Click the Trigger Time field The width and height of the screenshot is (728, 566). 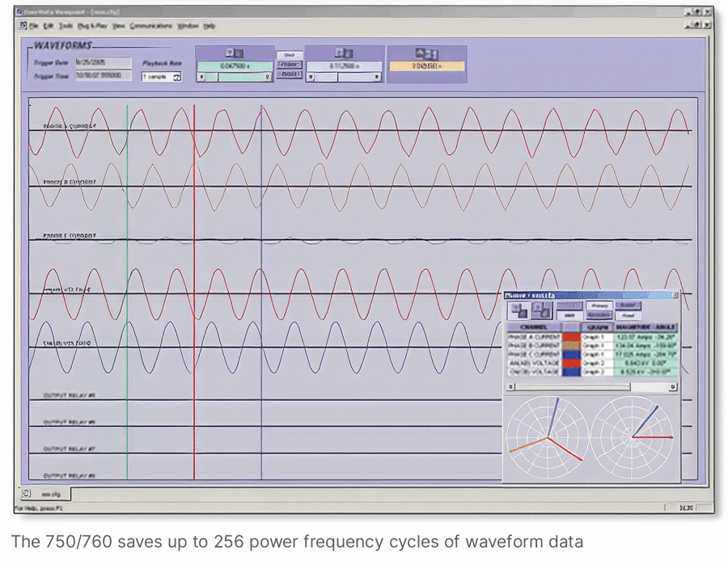103,75
